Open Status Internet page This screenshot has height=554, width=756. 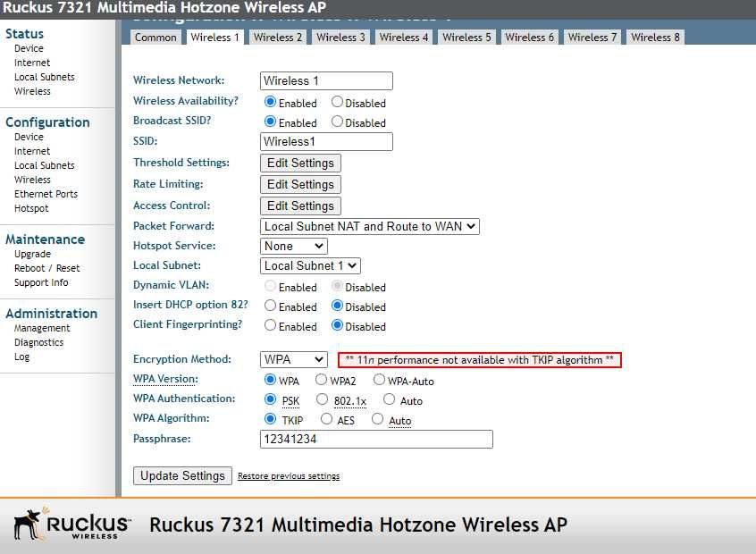pyautogui.click(x=32, y=63)
